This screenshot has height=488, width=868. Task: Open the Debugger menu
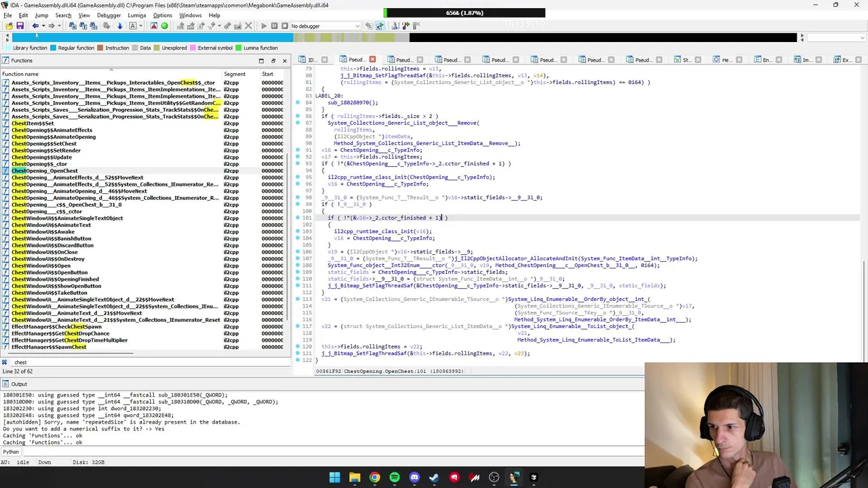tap(108, 15)
